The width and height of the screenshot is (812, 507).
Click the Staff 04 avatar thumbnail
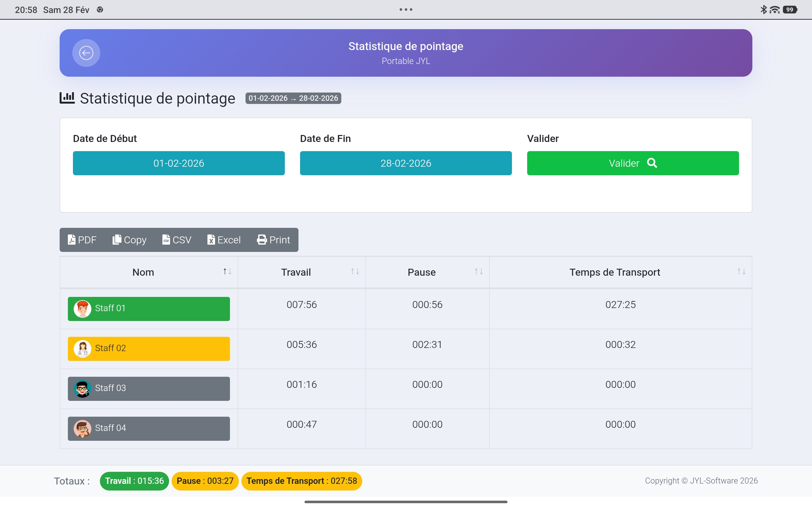pyautogui.click(x=82, y=428)
